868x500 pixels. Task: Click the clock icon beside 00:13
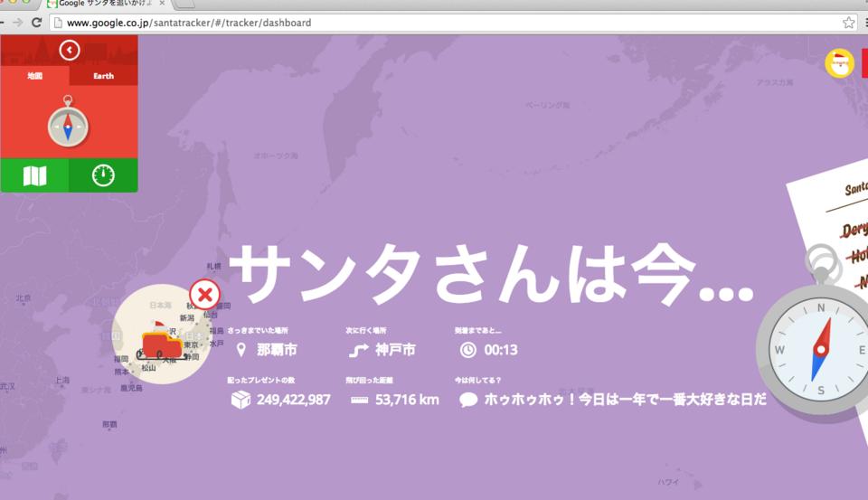point(468,350)
